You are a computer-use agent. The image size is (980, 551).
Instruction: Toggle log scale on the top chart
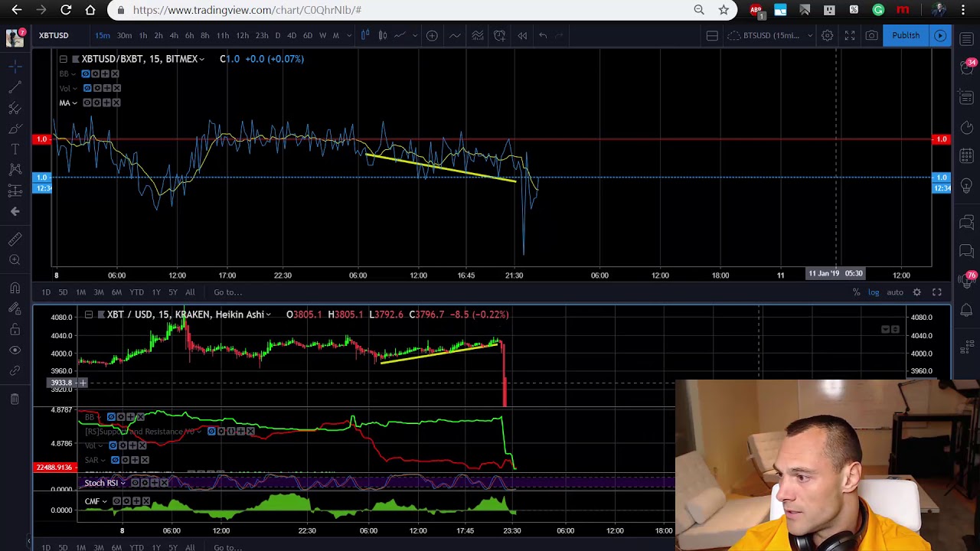tap(874, 292)
